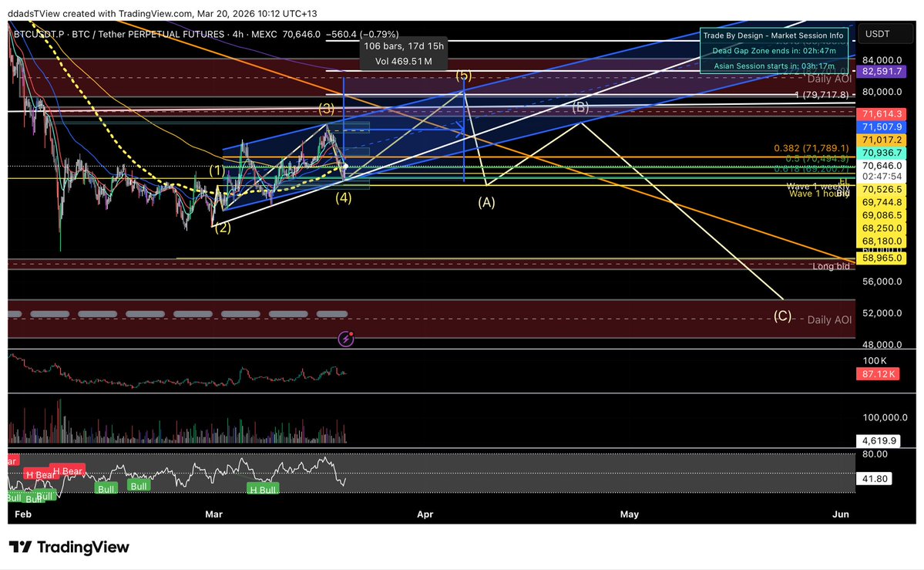Select the wave (4) label
The width and height of the screenshot is (924, 570).
344,197
